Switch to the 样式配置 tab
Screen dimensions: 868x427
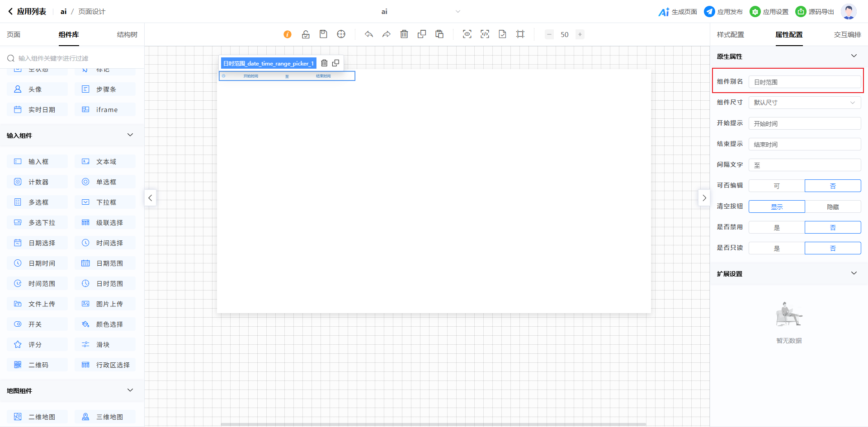(730, 35)
